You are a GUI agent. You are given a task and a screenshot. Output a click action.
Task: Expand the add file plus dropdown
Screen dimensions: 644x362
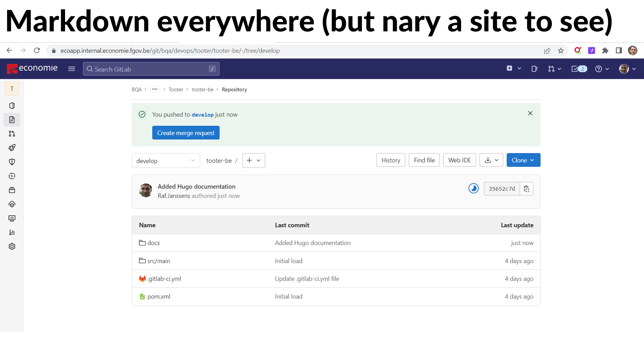pos(253,160)
